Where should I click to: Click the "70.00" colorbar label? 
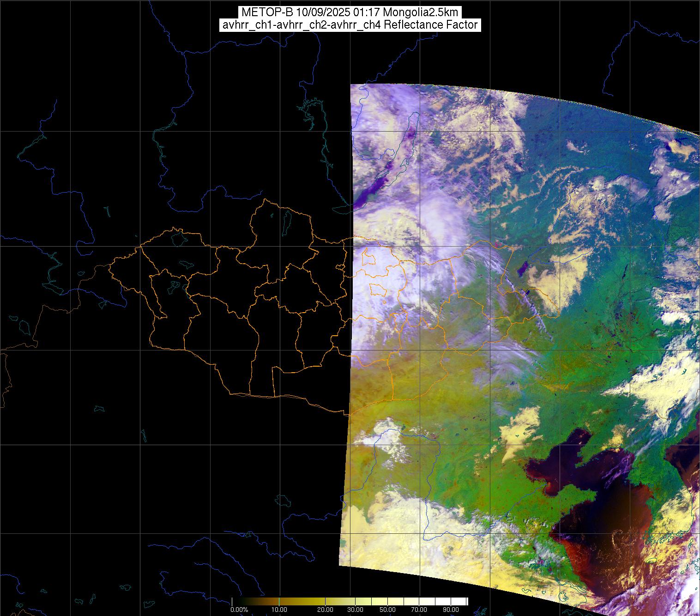click(x=419, y=610)
